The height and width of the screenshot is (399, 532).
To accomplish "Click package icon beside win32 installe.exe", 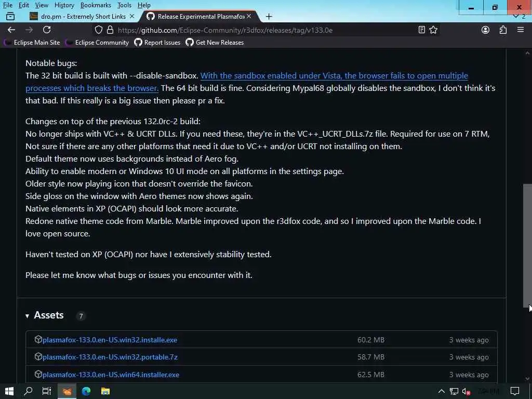I will 38,339.
